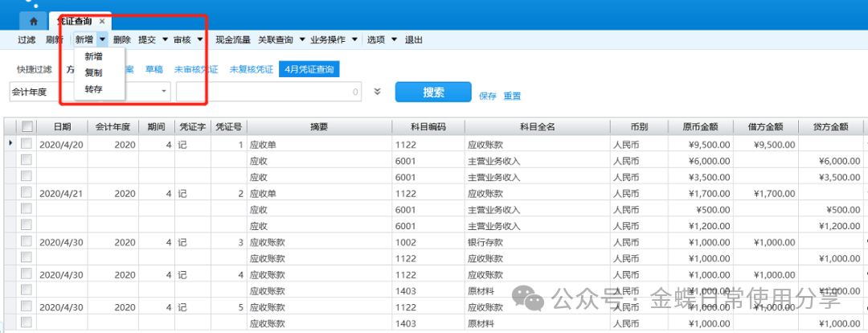Click the 保存 link beside search
Image resolution: width=868 pixels, height=333 pixels.
coord(487,97)
